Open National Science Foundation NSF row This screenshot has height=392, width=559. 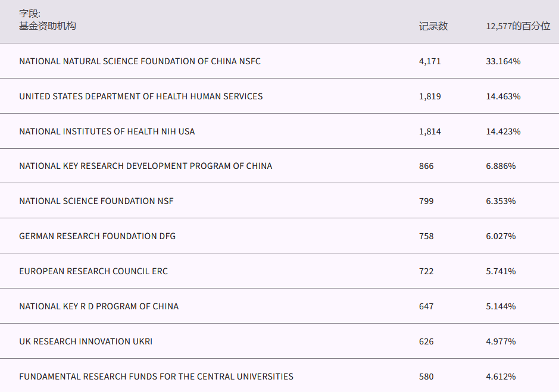[96, 201]
